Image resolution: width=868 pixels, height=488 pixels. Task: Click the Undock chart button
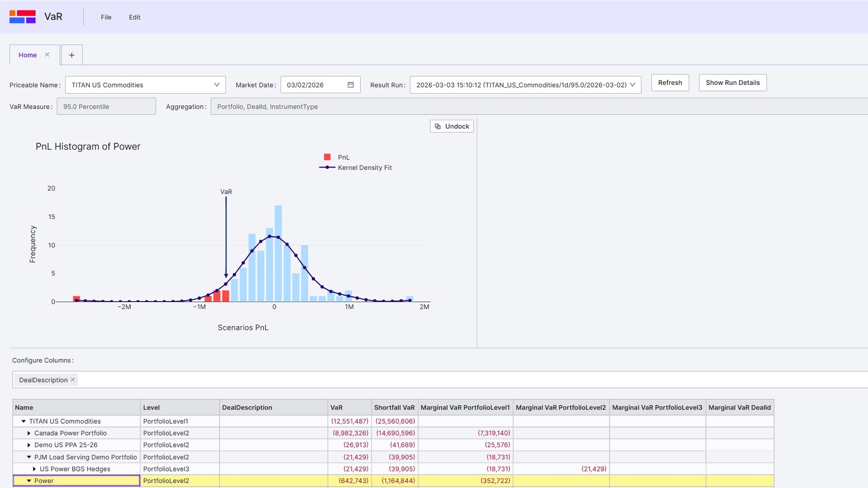click(452, 126)
